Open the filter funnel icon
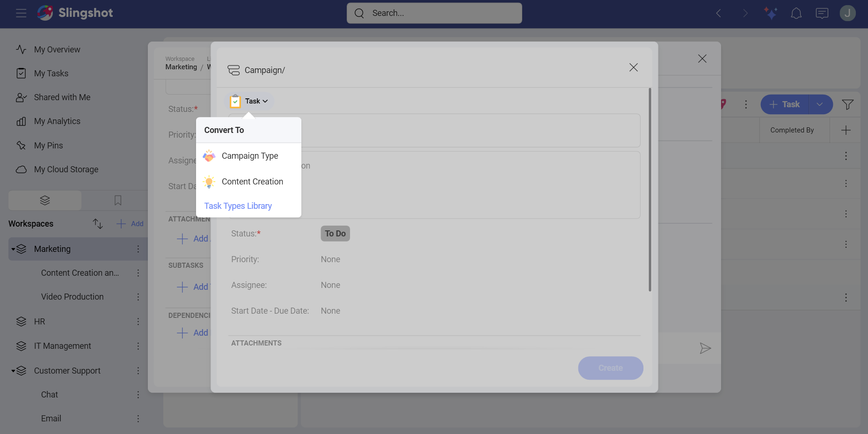The image size is (868, 434). [847, 104]
